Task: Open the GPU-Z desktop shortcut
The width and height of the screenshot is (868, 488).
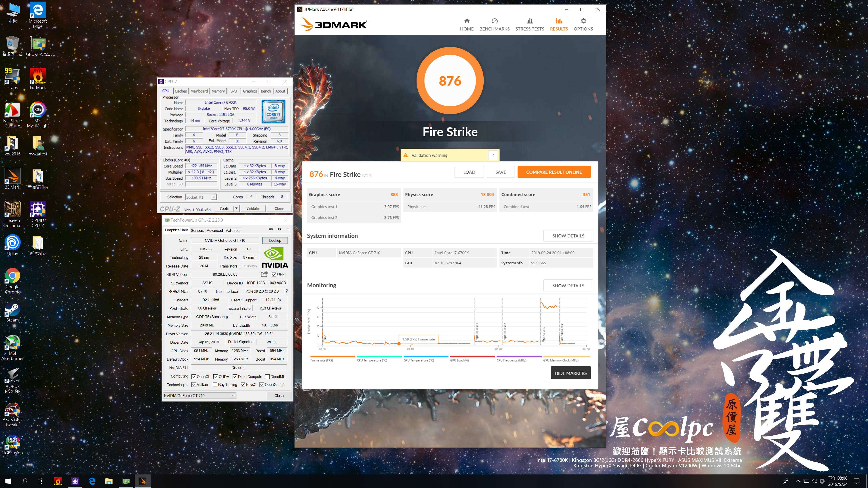Action: coord(38,46)
